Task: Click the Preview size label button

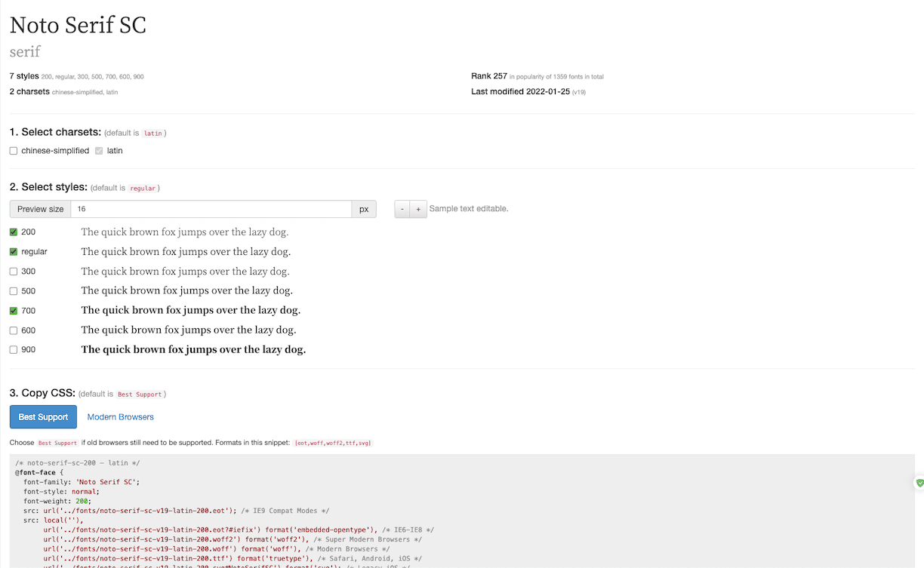Action: pyautogui.click(x=40, y=209)
